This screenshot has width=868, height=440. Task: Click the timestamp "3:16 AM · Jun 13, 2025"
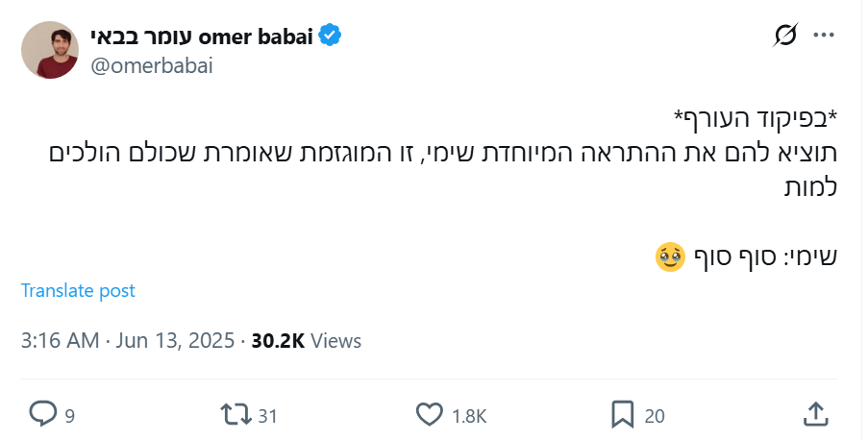click(x=129, y=340)
